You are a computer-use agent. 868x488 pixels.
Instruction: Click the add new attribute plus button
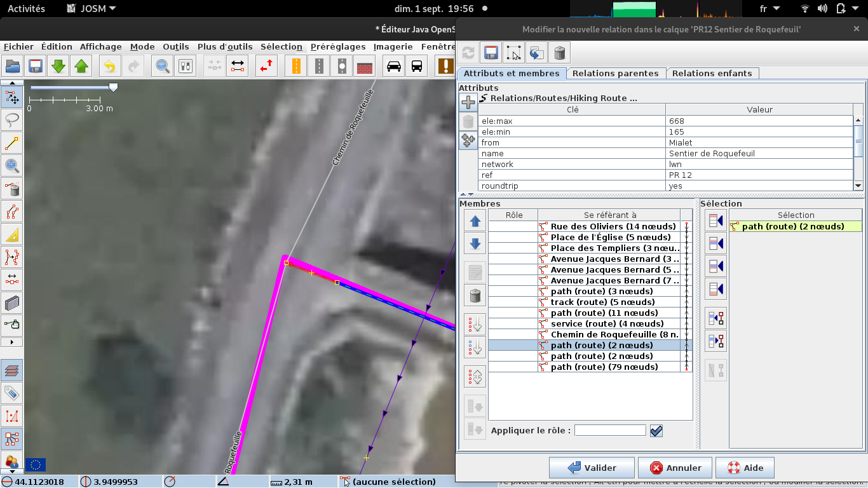468,102
